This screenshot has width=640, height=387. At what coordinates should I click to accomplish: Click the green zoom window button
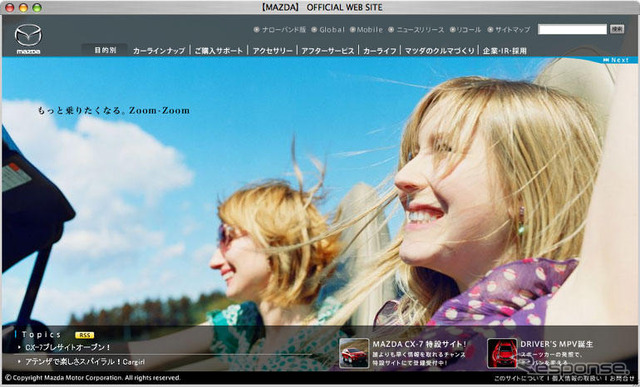tap(37, 8)
